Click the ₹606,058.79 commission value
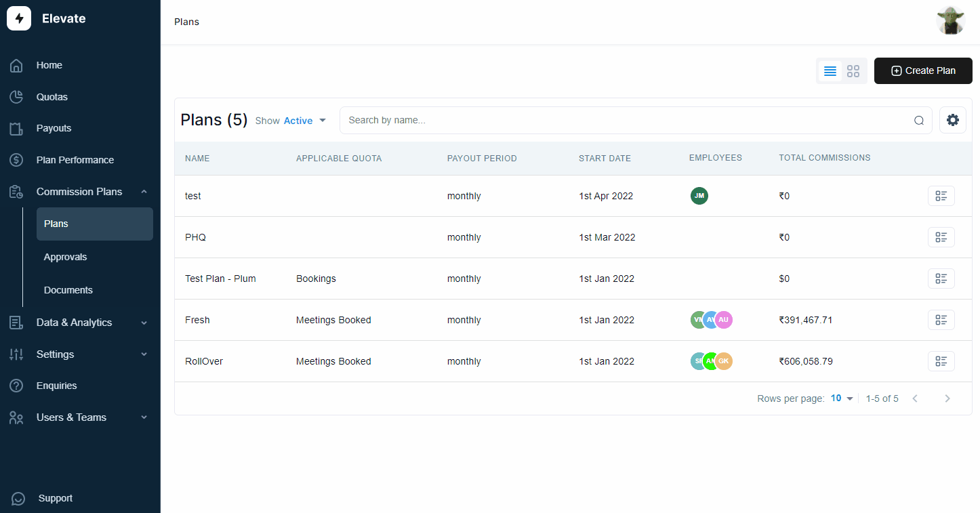The width and height of the screenshot is (980, 513). coord(806,361)
